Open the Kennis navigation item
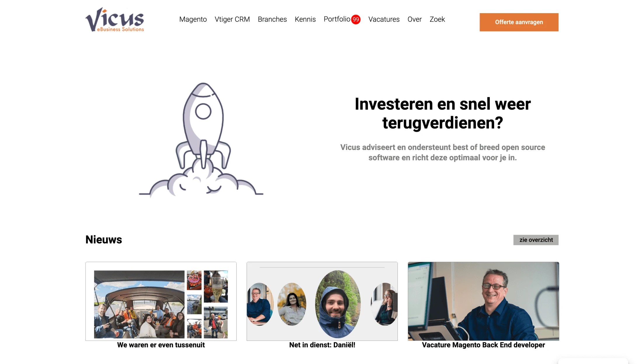Screen dimensions: 644x364 pyautogui.click(x=305, y=19)
